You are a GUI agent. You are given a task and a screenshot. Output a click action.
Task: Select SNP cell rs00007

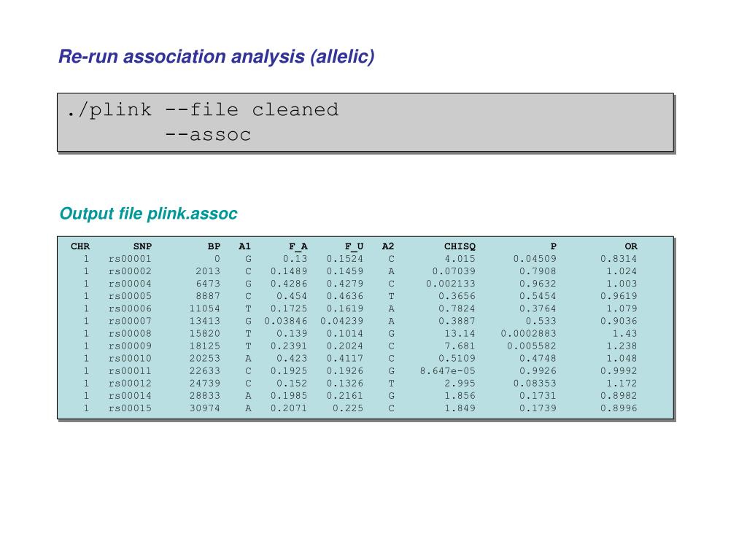tap(130, 321)
